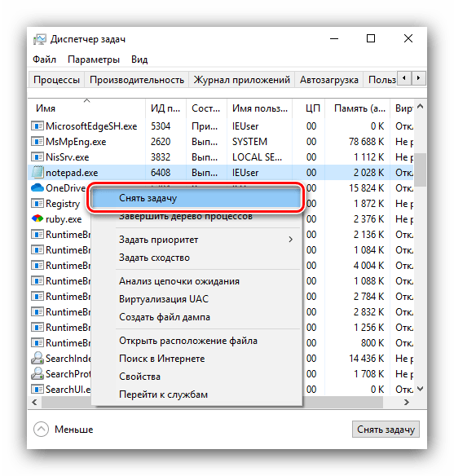The height and width of the screenshot is (476, 454).
Task: Click the horizontal scrollbar left arrow
Action: point(34,402)
